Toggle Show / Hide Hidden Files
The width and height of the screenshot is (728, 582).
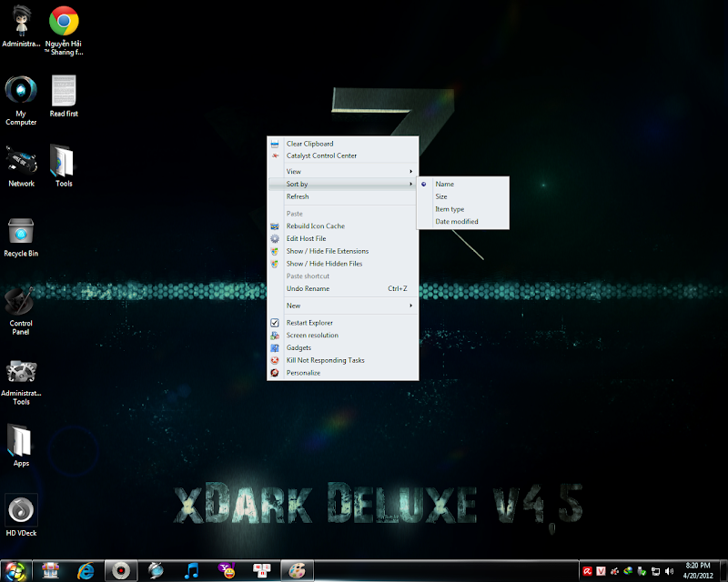pos(342,264)
